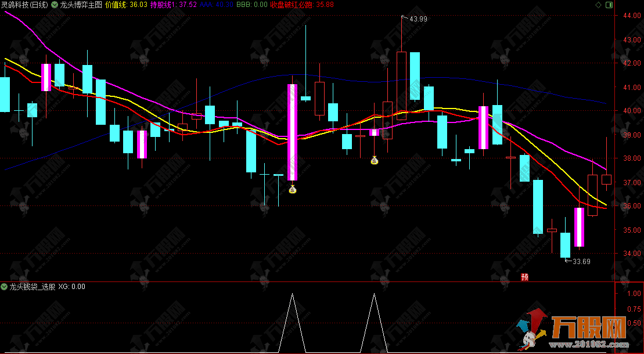Click the diamond icon at top right

coord(598,4)
